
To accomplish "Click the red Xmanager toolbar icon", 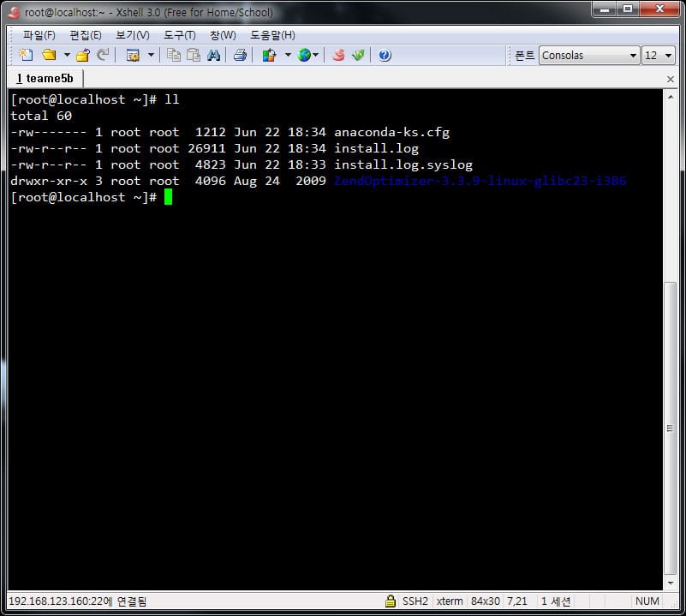I will pos(338,55).
